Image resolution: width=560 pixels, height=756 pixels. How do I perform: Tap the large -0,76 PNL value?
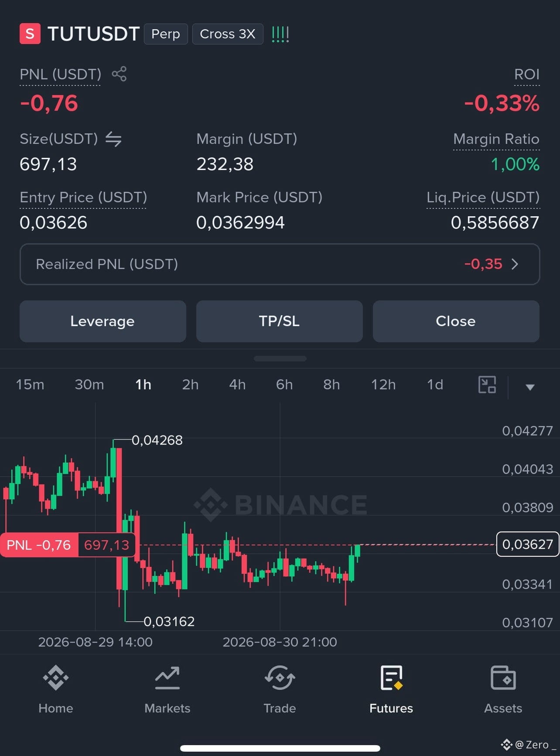[49, 103]
